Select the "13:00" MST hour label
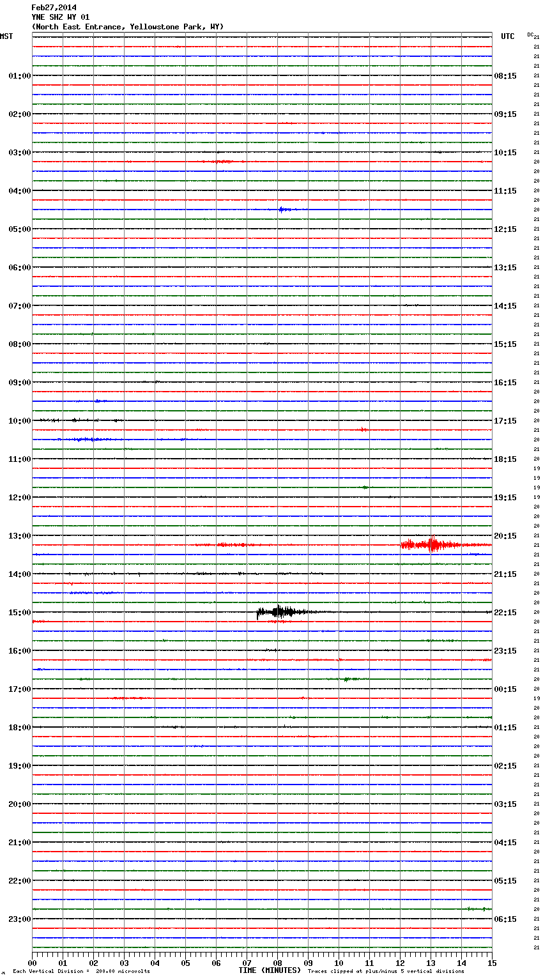The height and width of the screenshot is (980, 543). pos(20,536)
